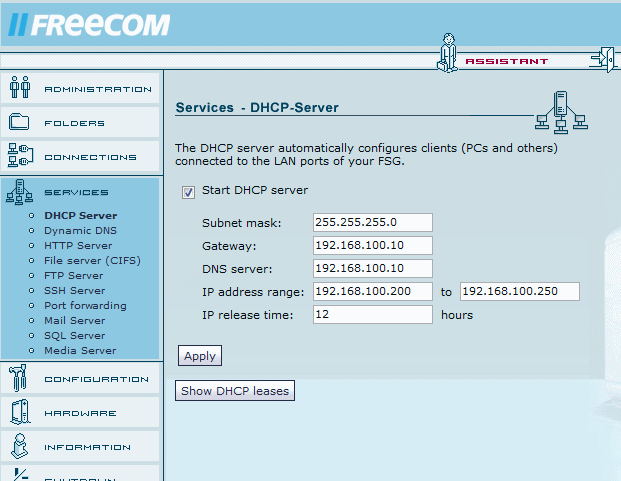Viewport: 621px width, 481px height.
Task: Go to Media Server page
Action: point(80,350)
